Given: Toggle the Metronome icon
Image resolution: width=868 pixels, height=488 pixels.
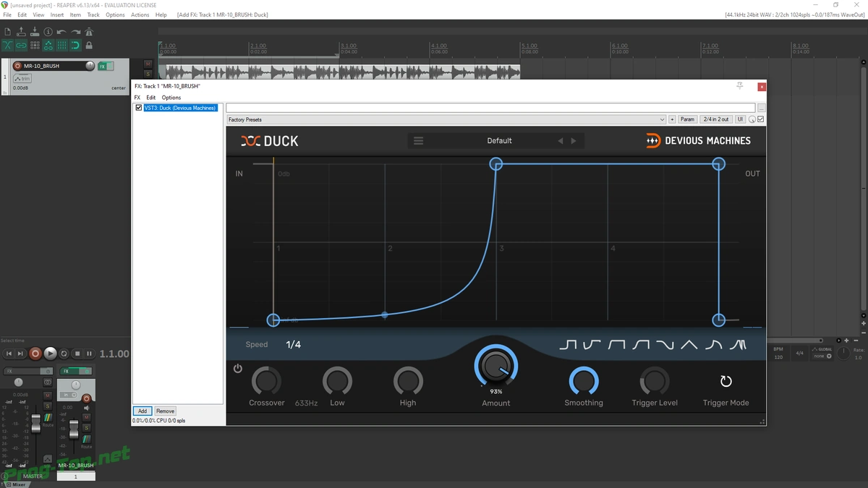Looking at the screenshot, I should [x=89, y=32].
